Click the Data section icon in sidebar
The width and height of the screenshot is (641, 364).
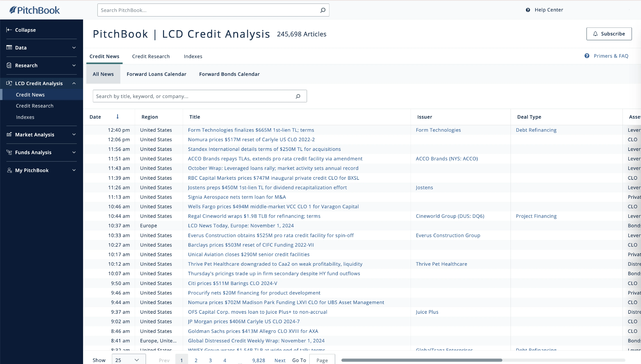coord(9,47)
